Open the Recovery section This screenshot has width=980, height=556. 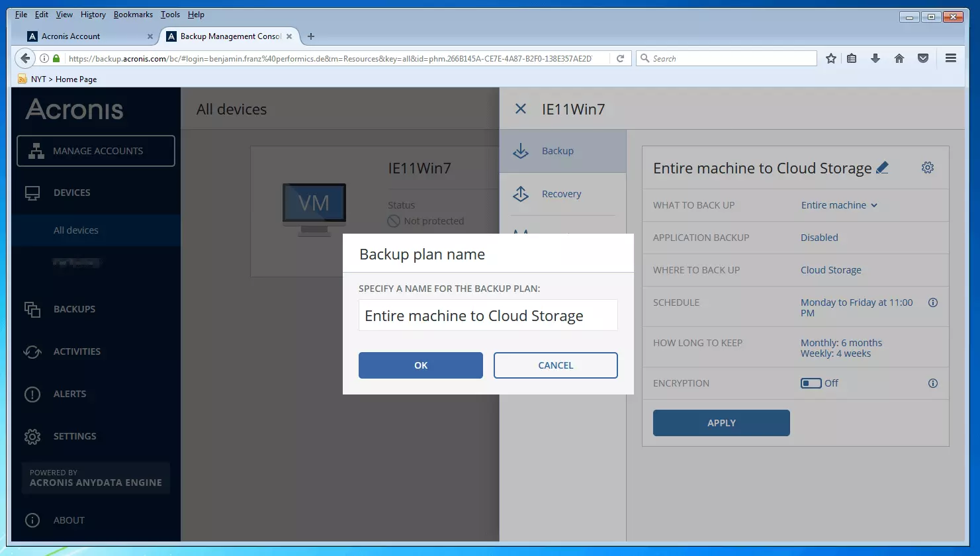561,194
